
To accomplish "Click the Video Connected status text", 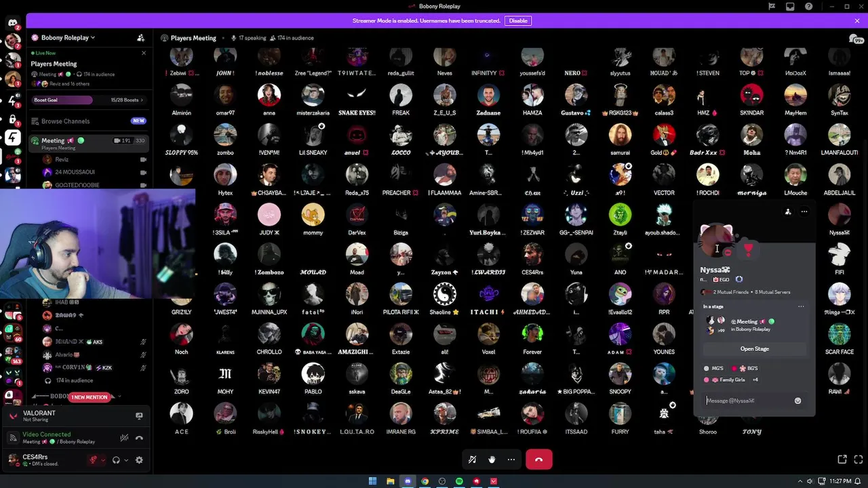I will (46, 434).
